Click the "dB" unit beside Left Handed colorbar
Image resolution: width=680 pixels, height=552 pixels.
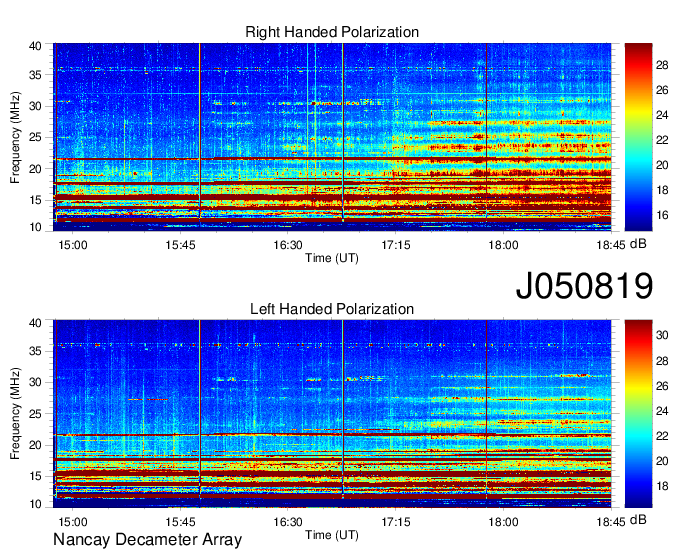coord(638,520)
